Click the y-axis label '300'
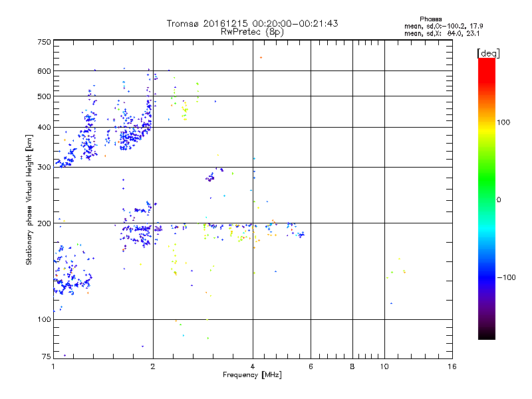The image size is (532, 399). click(x=45, y=168)
